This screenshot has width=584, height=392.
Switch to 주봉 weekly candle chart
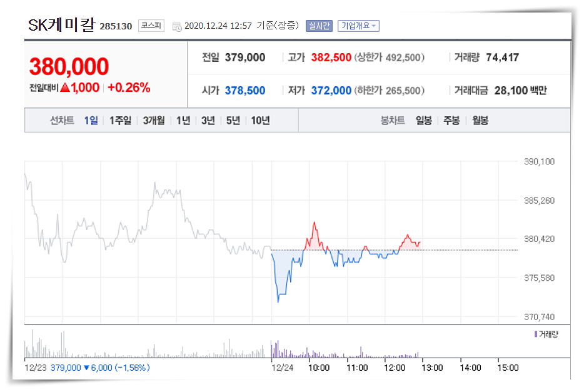pos(451,120)
